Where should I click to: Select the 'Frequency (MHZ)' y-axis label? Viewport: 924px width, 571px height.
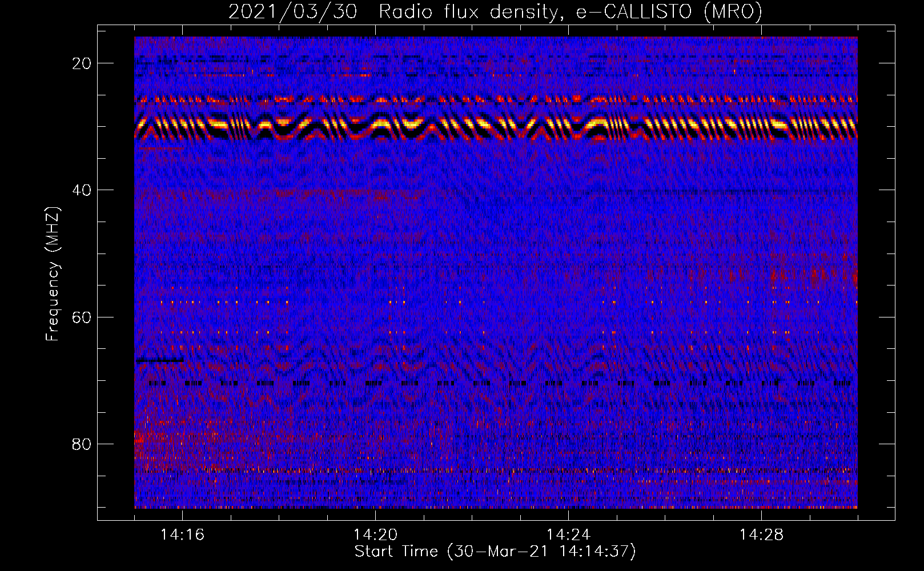(x=53, y=274)
